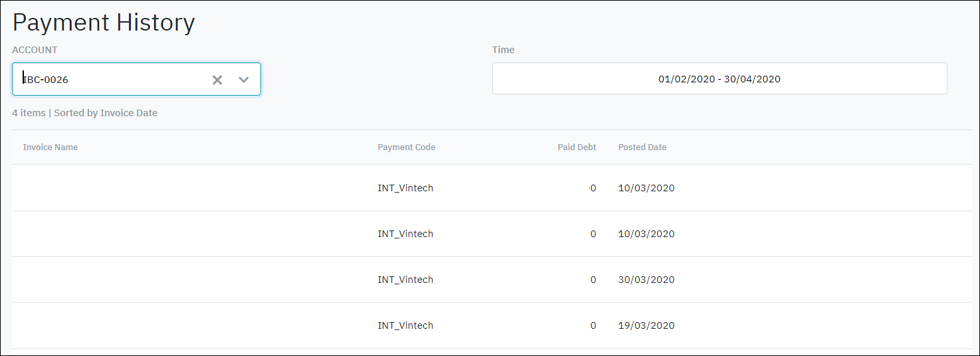Image resolution: width=980 pixels, height=356 pixels.
Task: Sort by the Invoice Name column header
Action: (50, 147)
